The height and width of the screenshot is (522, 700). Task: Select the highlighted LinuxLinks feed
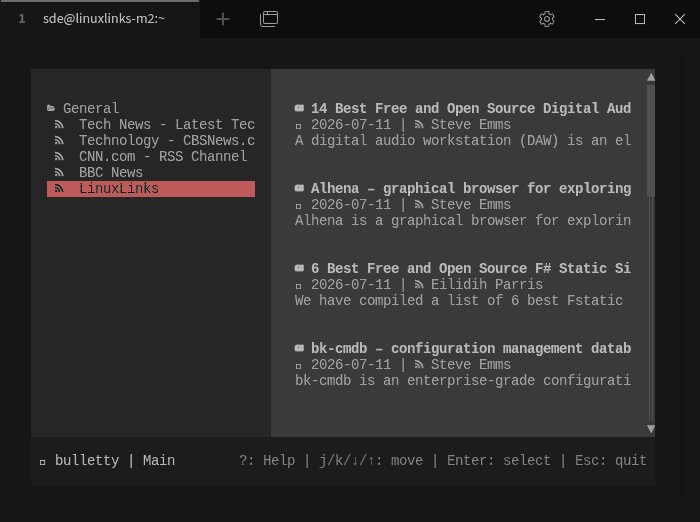point(151,189)
